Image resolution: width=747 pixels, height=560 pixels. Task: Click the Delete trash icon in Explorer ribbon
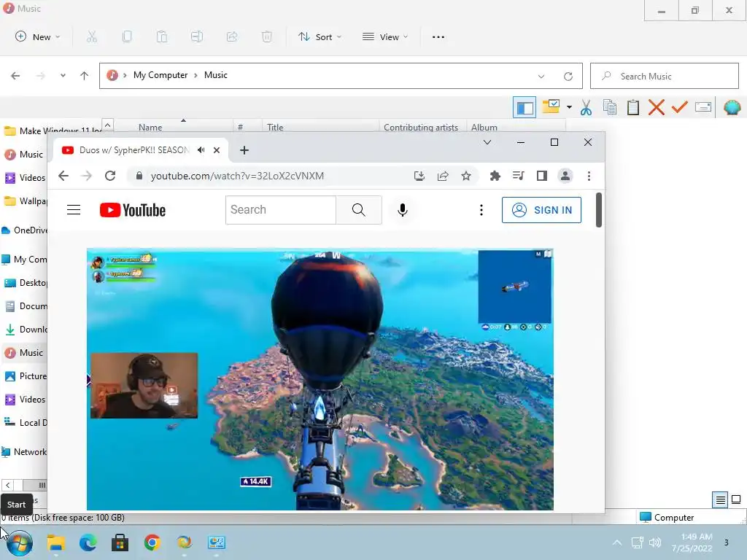[x=267, y=36]
